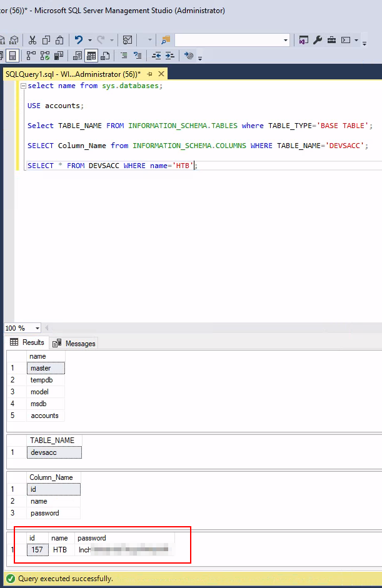Toggle Include Actual Execution Plan
The height and width of the screenshot is (588, 382).
[31, 56]
